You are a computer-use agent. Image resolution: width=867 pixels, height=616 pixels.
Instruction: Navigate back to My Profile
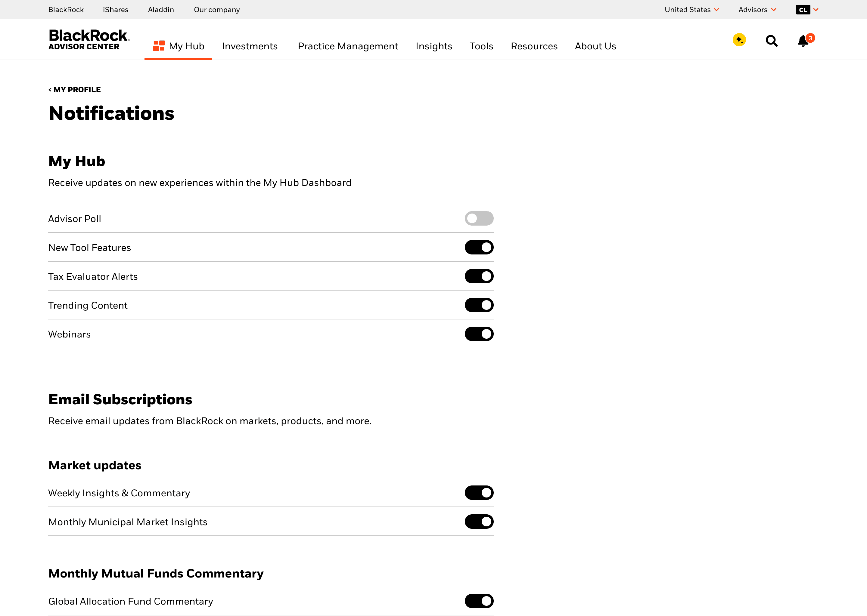[74, 90]
